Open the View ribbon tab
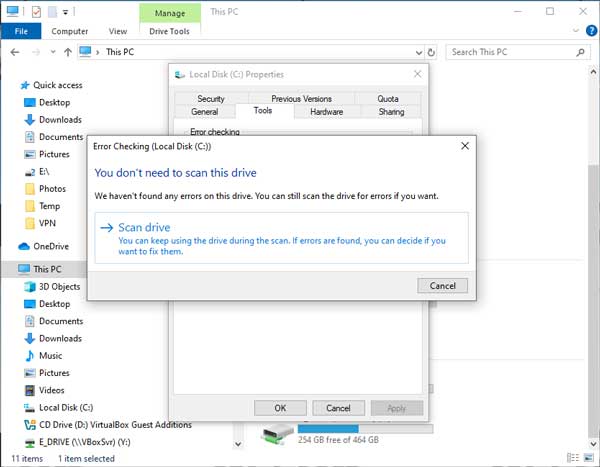The image size is (600, 467). click(118, 31)
